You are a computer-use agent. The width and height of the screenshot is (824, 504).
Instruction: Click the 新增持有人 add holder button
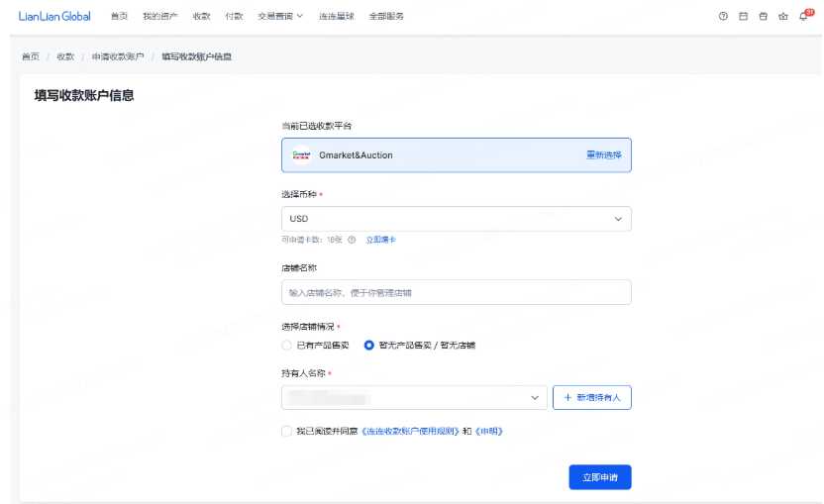pyautogui.click(x=591, y=397)
